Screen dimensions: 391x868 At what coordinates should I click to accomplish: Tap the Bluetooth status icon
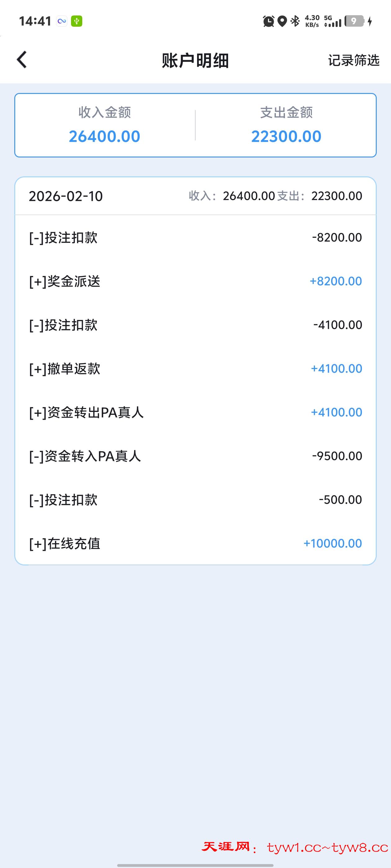tap(295, 21)
